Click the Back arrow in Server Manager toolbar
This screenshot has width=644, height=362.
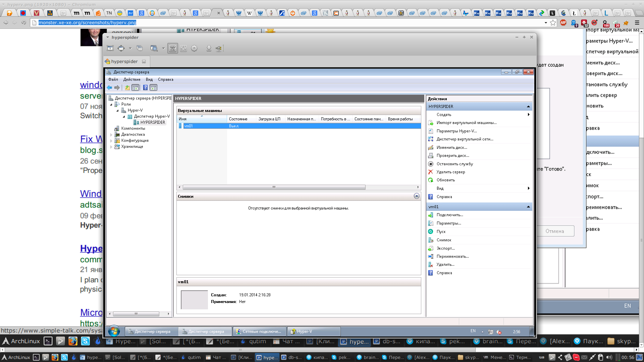(x=109, y=87)
